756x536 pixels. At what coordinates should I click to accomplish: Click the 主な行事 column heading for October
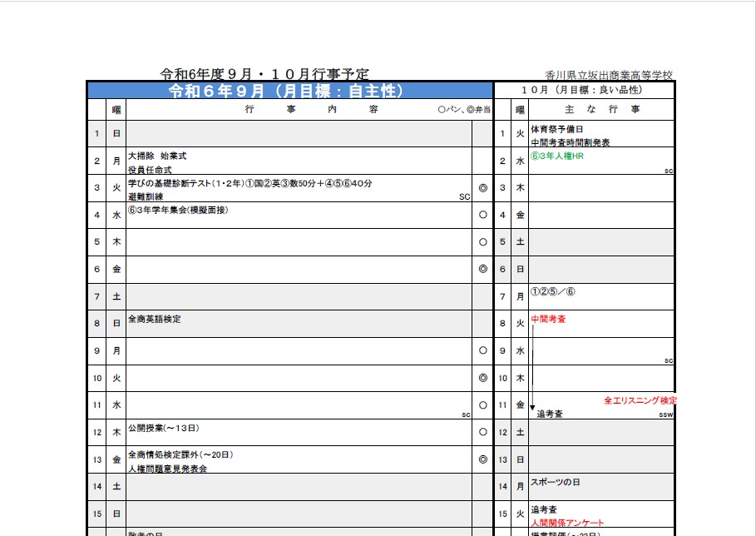click(x=602, y=110)
